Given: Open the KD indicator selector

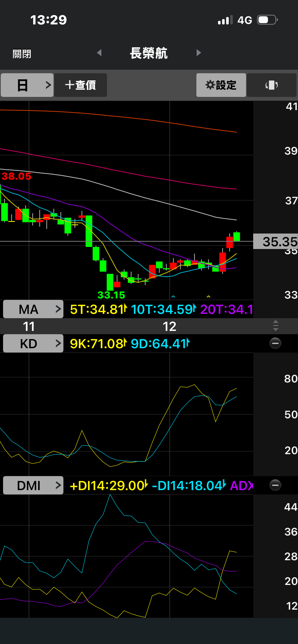Looking at the screenshot, I should (33, 343).
